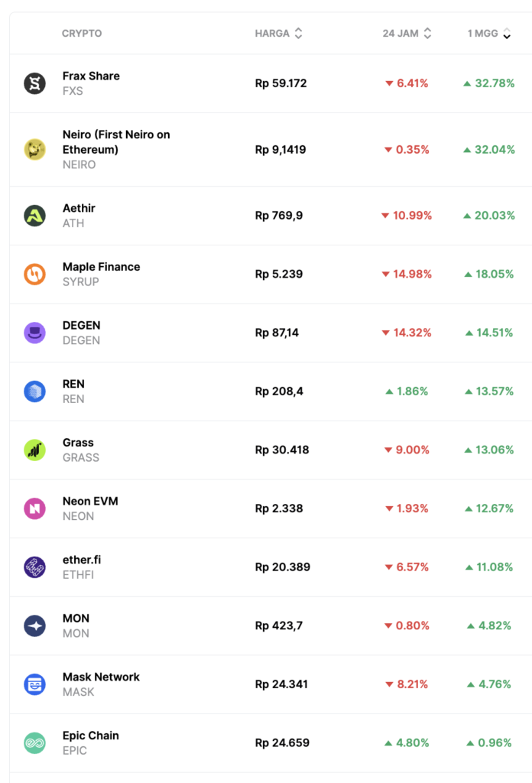Sort by 24 JAM column arrows
This screenshot has height=783, width=532.
[x=428, y=34]
